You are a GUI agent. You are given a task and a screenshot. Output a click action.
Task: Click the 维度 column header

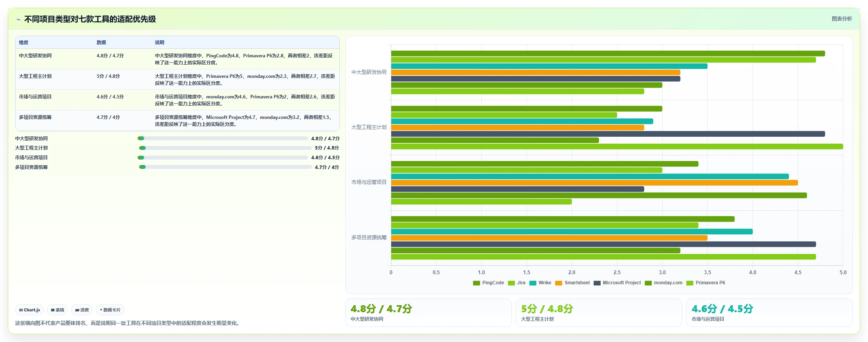click(x=24, y=43)
